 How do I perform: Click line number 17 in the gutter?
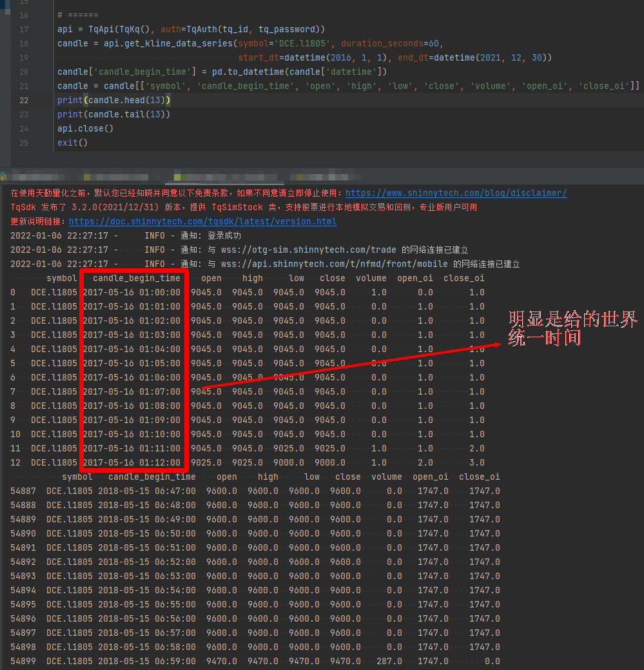(x=24, y=30)
